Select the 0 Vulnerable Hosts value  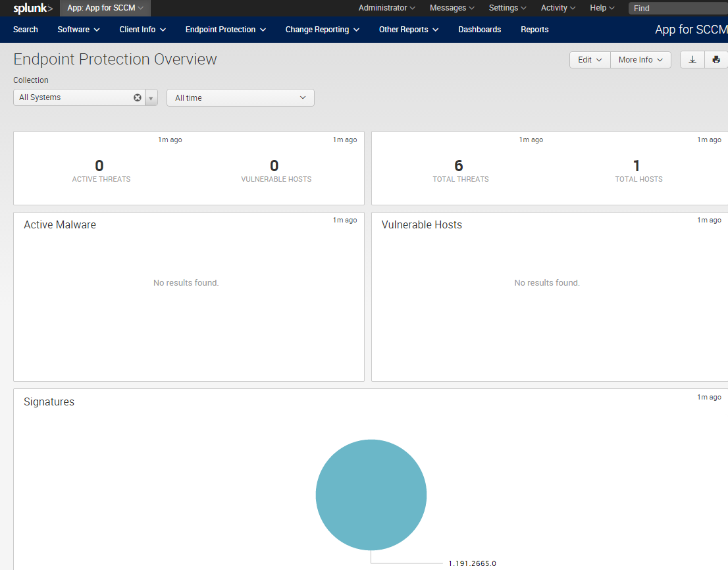pos(274,166)
